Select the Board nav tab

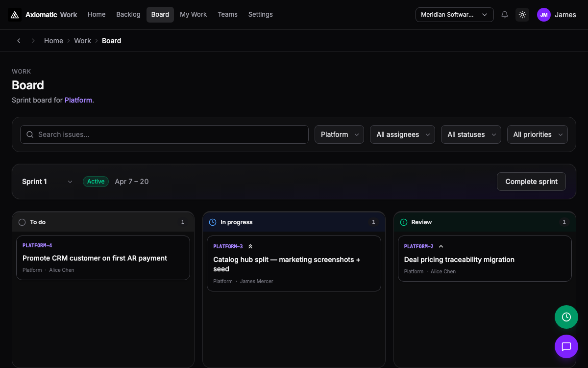tap(160, 15)
